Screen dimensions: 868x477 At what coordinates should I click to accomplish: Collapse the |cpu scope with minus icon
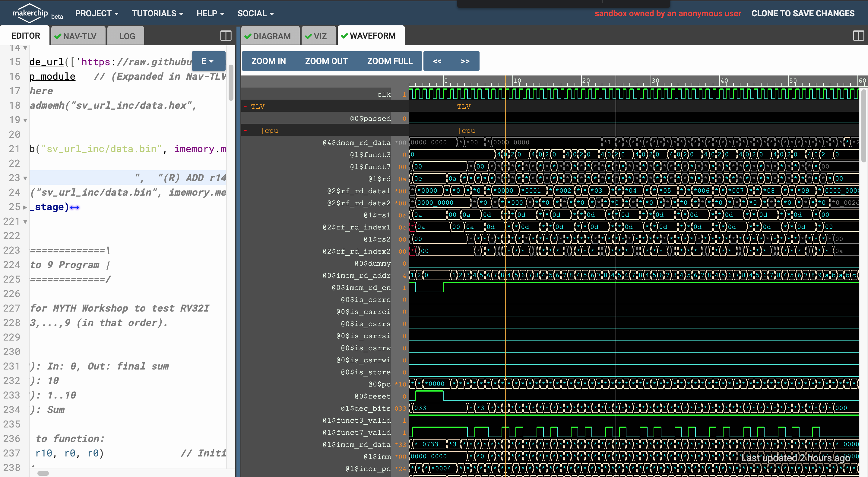click(x=245, y=130)
